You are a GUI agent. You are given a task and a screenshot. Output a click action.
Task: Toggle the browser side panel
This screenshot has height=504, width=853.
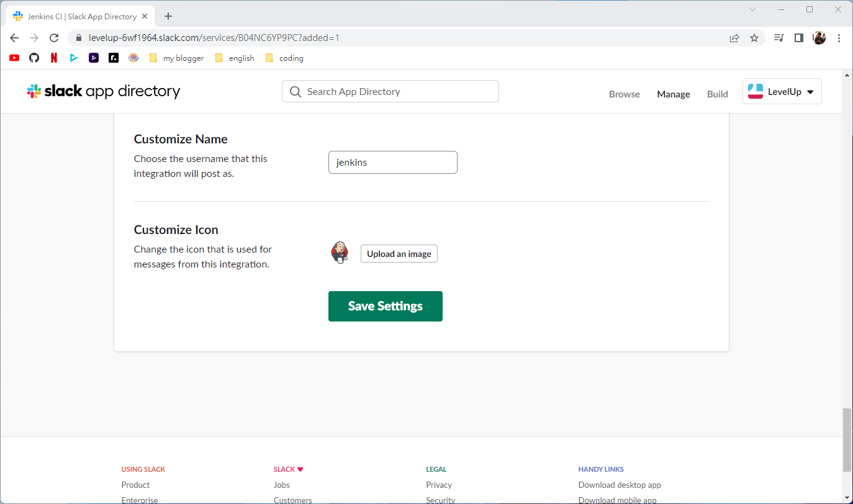coord(799,38)
